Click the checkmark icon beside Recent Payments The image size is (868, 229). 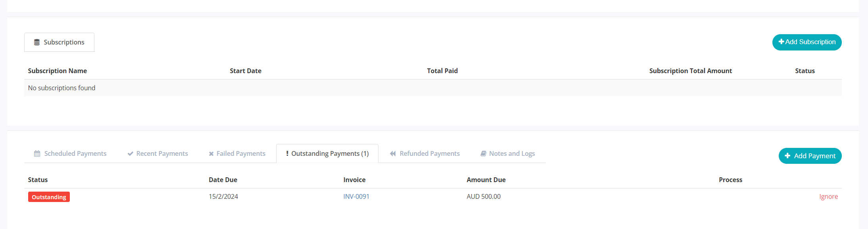pos(130,154)
